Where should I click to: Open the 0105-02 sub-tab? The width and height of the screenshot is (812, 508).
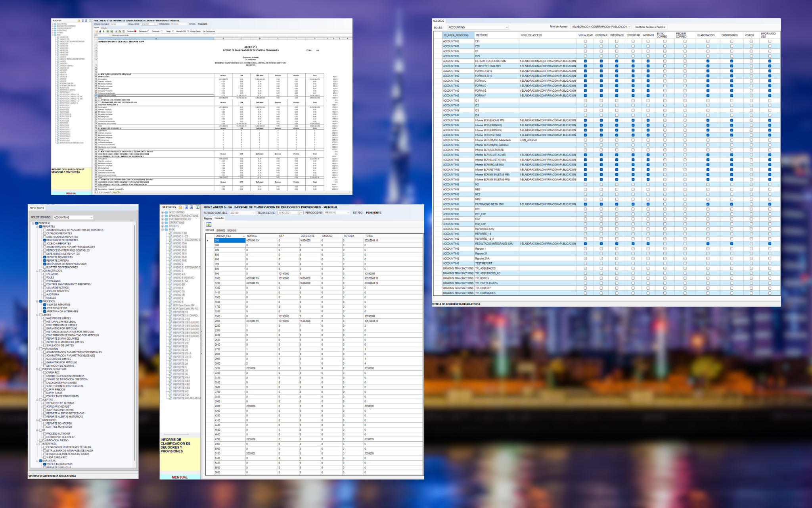(220, 230)
